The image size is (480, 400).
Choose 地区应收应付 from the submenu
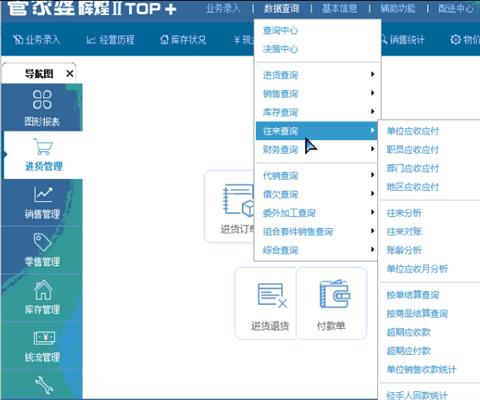coord(413,187)
